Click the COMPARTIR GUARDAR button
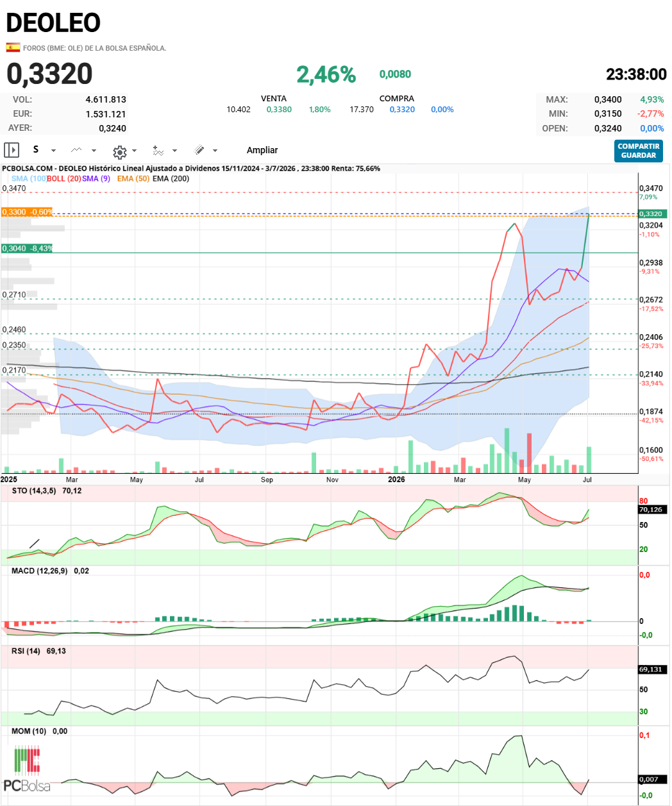The width and height of the screenshot is (672, 806). pos(638,151)
